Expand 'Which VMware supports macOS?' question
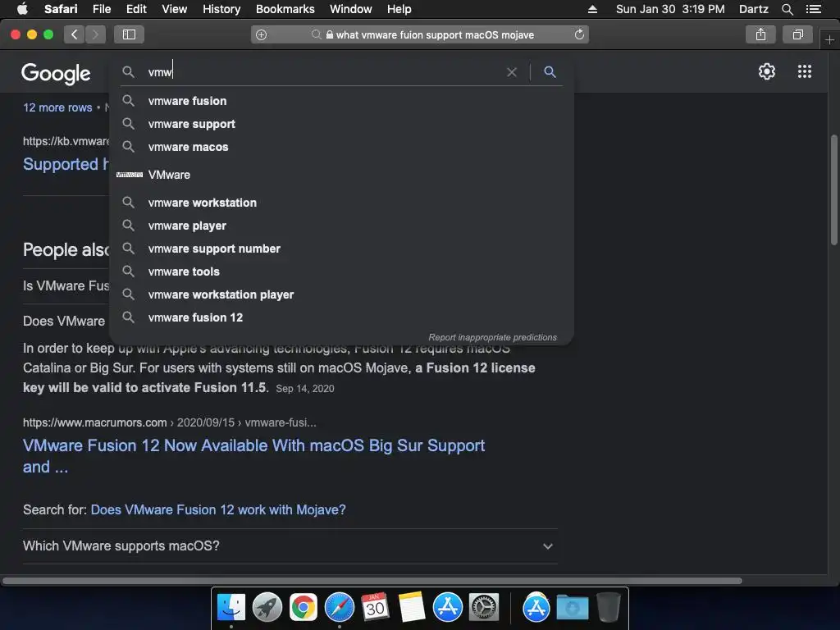 tap(290, 546)
